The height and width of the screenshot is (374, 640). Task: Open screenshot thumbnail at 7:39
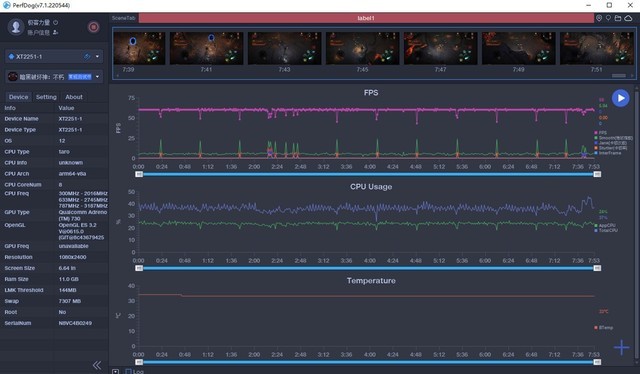click(139, 48)
